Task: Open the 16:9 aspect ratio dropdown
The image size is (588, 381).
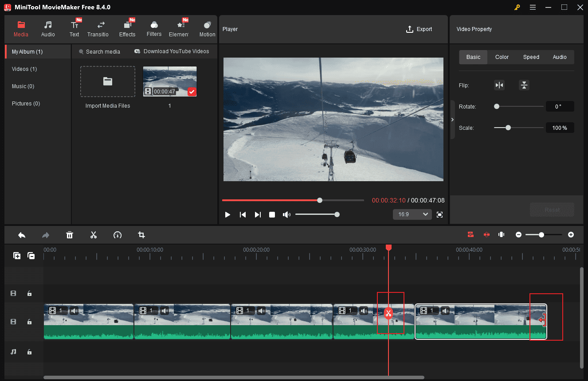Action: [412, 214]
